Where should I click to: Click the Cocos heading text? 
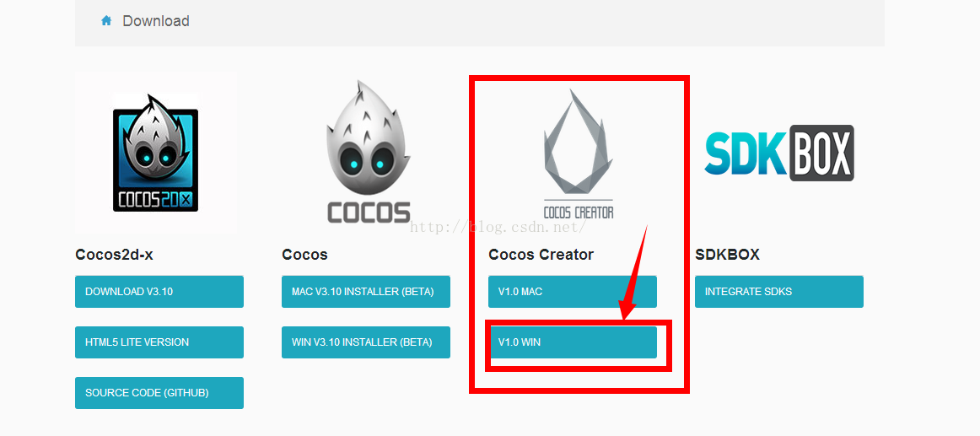pos(304,255)
